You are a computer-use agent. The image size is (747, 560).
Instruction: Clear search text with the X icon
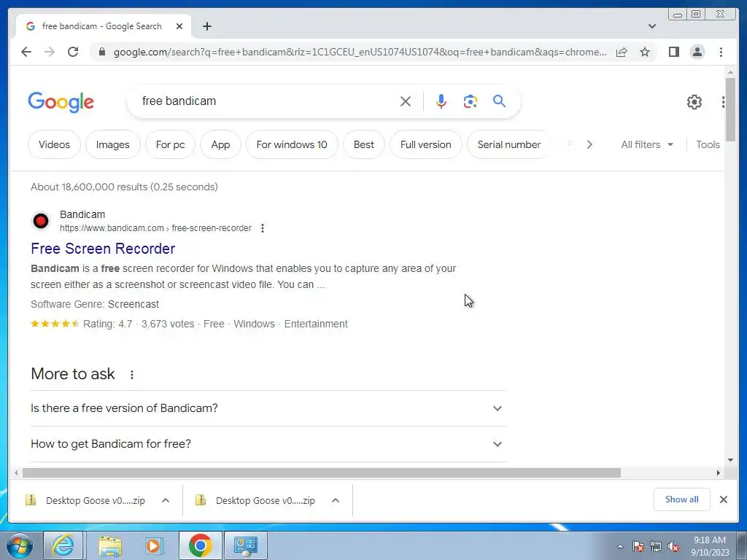(406, 101)
